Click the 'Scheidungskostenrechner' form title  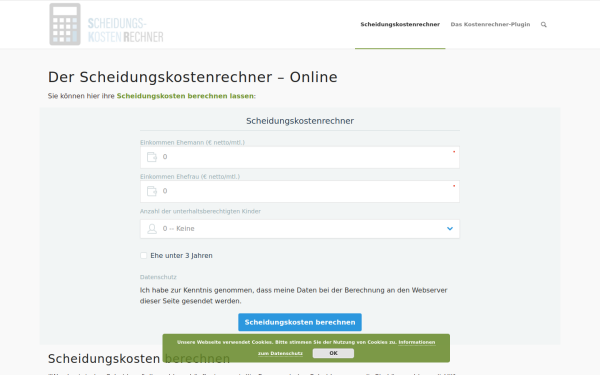300,121
